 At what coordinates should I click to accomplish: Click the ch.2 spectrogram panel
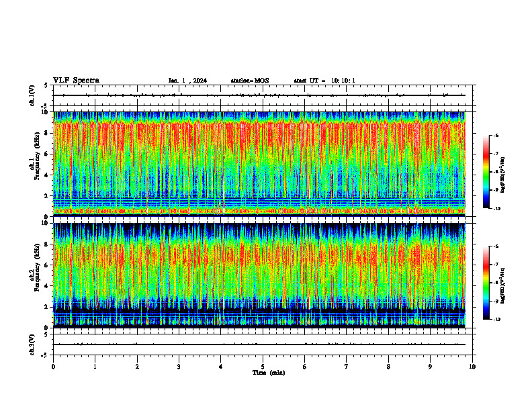click(259, 275)
